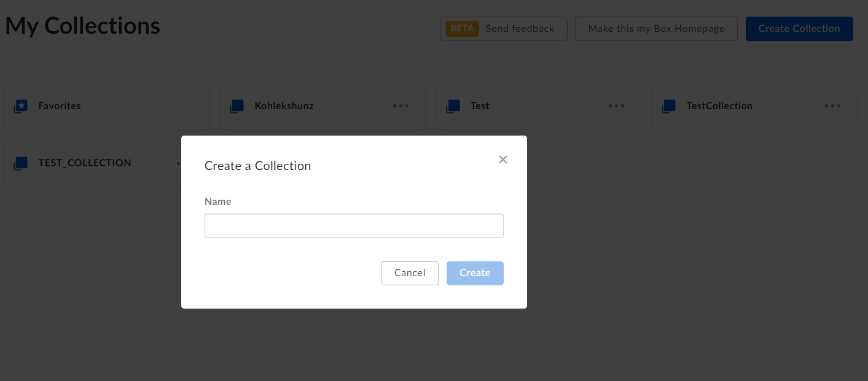868x381 pixels.
Task: Click Make this my Box Homepage
Action: (655, 28)
